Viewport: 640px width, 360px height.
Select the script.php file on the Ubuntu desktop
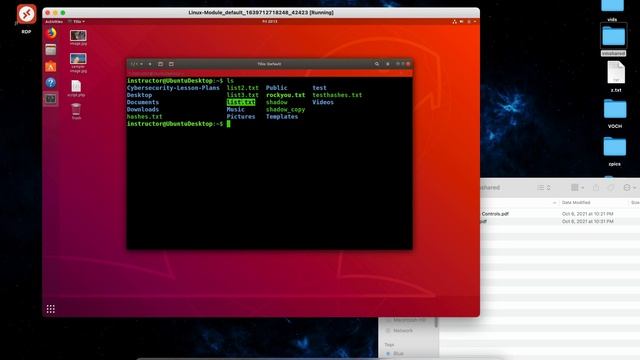pyautogui.click(x=76, y=88)
